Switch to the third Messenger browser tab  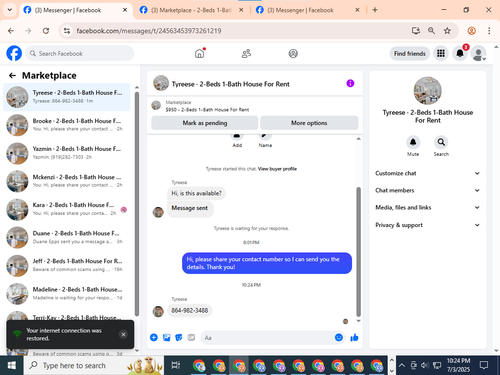coord(307,10)
